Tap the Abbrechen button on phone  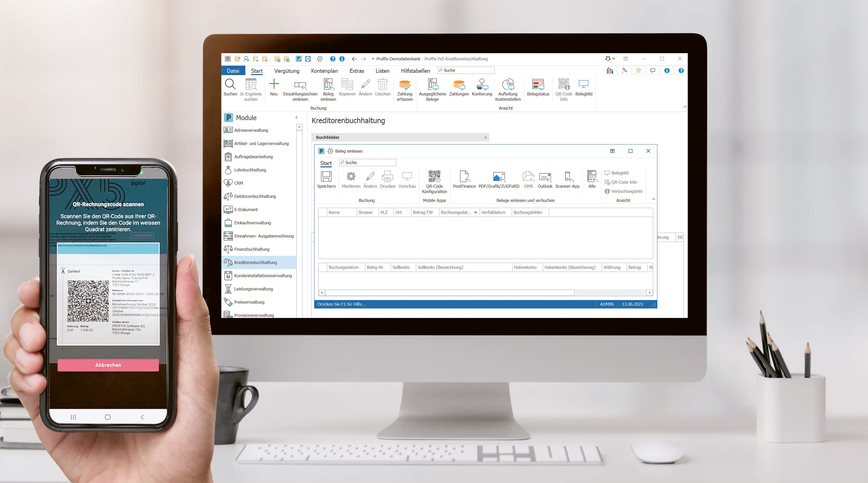click(108, 365)
